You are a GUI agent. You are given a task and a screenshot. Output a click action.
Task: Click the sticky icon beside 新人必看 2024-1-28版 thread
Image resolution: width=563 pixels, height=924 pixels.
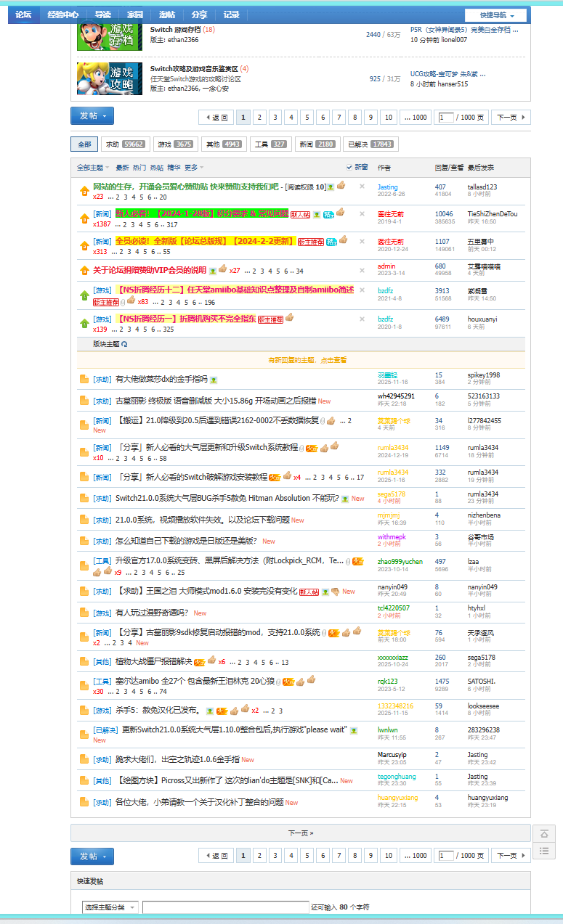[84, 218]
